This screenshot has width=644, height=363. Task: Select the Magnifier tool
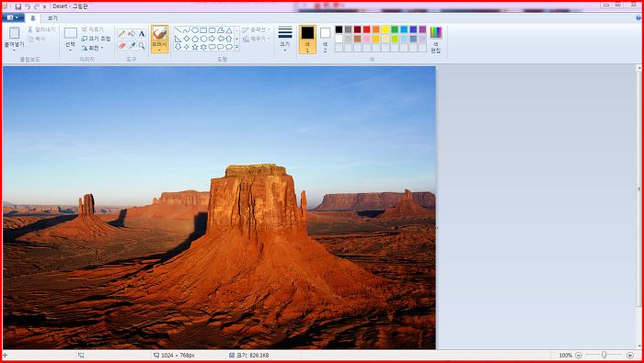[142, 46]
